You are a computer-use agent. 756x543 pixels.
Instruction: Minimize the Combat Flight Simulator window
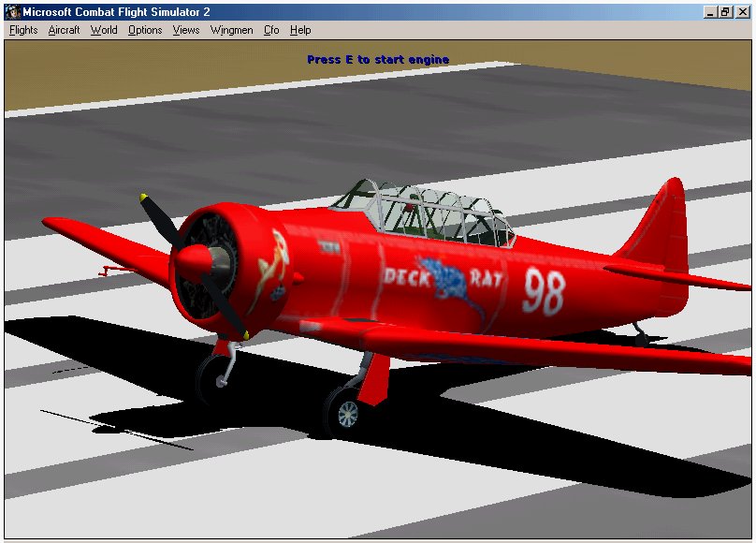coord(709,12)
